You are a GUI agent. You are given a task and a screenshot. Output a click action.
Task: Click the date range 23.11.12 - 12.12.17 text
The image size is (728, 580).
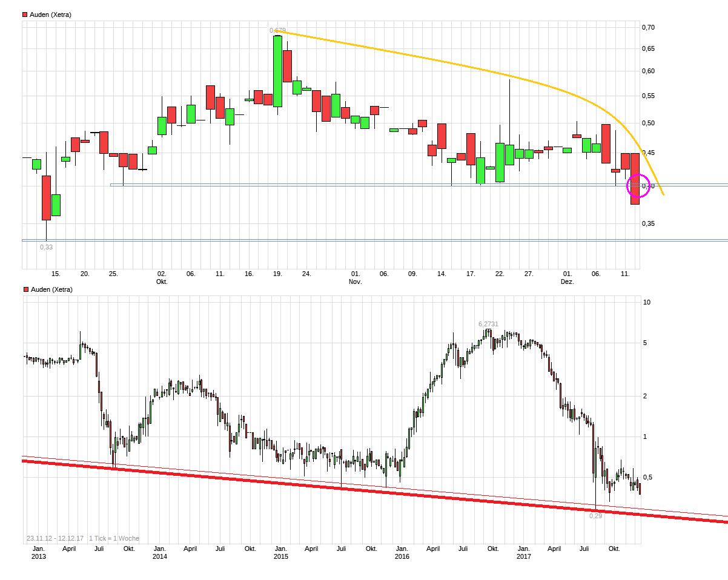pyautogui.click(x=55, y=538)
